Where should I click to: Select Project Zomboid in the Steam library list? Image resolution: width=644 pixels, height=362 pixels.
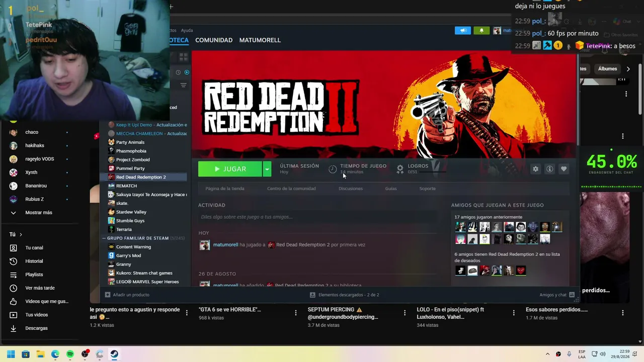click(133, 160)
